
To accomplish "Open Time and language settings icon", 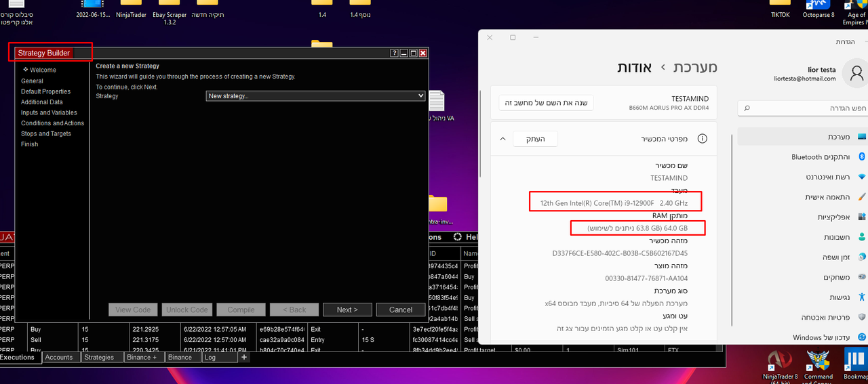I will pyautogui.click(x=862, y=257).
